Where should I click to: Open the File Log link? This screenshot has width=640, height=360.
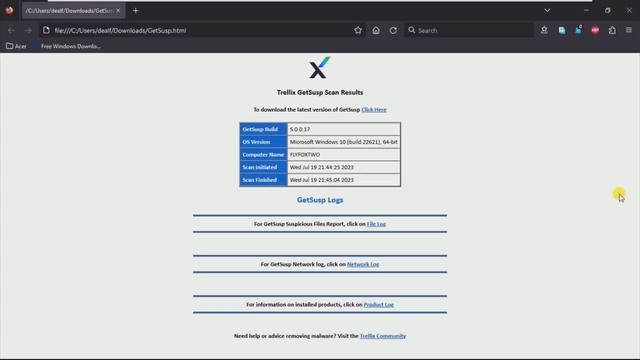click(x=376, y=224)
